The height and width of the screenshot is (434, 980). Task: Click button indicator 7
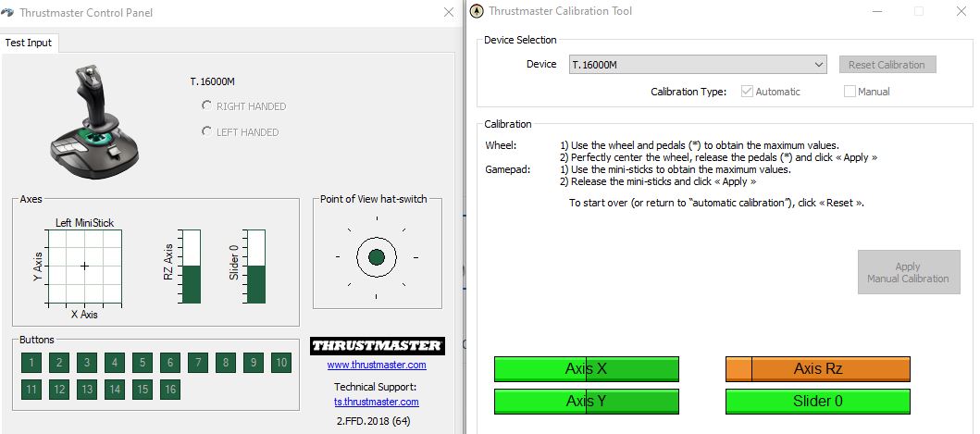pyautogui.click(x=197, y=362)
